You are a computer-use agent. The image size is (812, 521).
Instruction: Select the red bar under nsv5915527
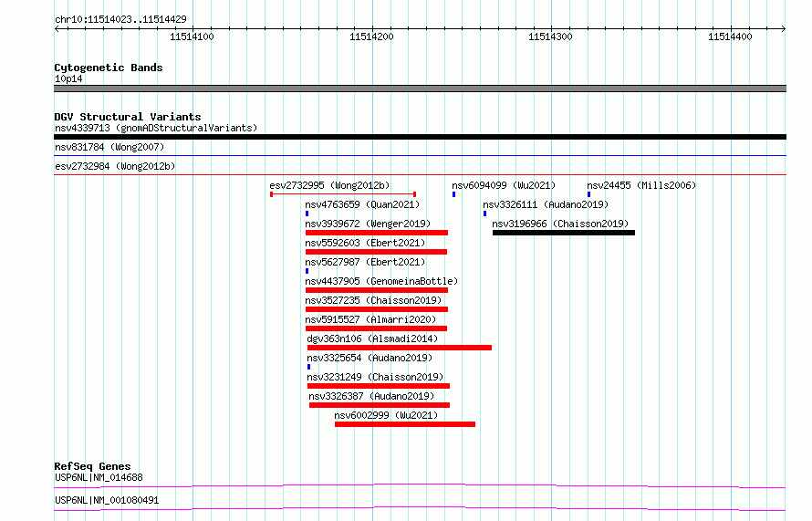click(x=376, y=328)
